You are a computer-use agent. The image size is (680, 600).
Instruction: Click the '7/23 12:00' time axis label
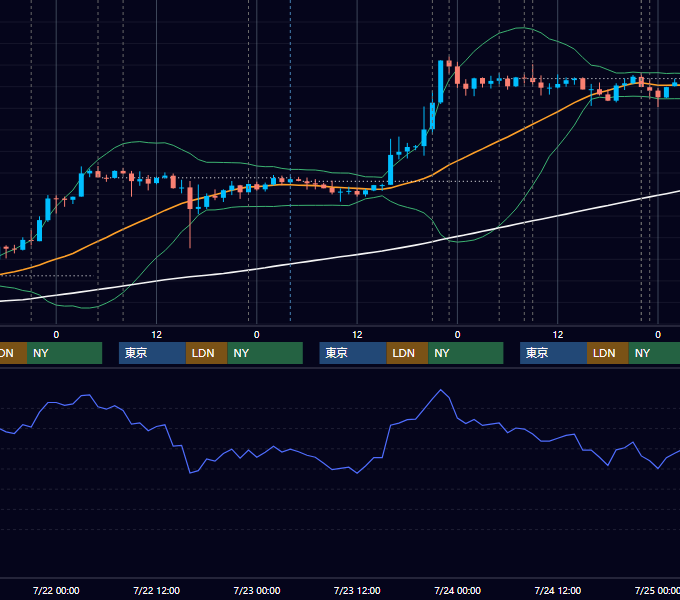(x=357, y=590)
